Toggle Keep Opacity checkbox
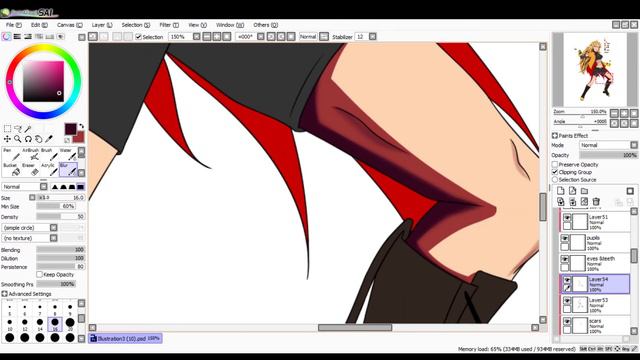 click(x=40, y=274)
